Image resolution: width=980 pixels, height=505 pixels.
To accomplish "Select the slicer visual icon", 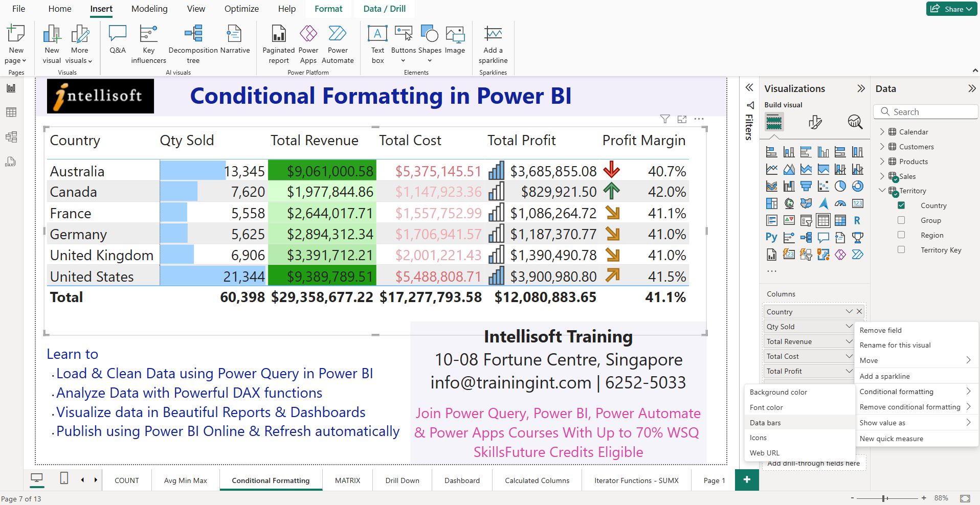I will [806, 220].
